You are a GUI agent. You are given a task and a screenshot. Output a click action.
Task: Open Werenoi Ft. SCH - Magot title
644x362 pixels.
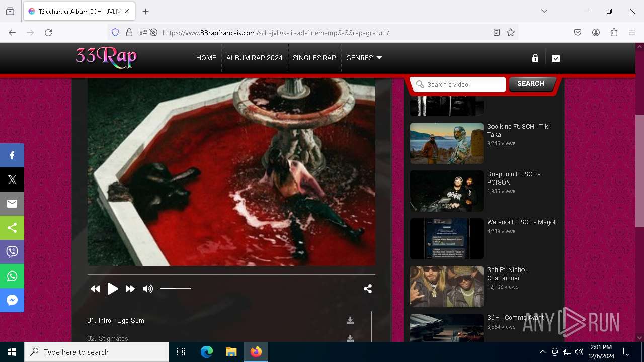521,222
